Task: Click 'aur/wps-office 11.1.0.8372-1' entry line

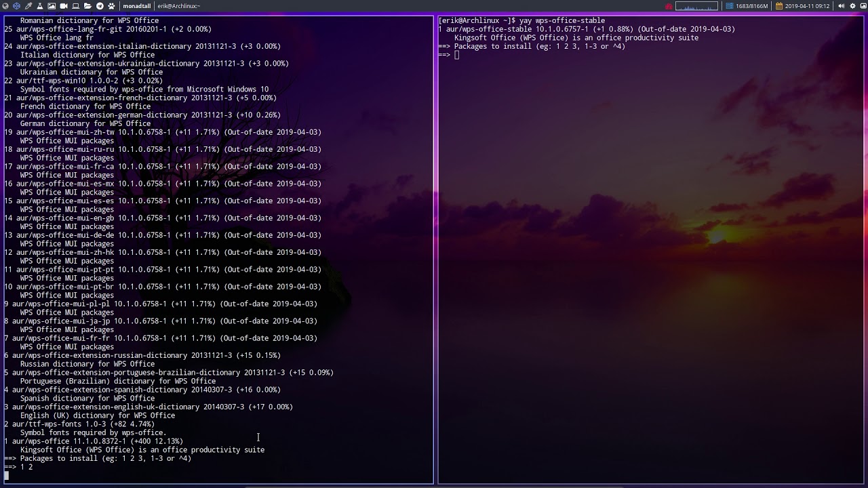Action: pyautogui.click(x=94, y=441)
